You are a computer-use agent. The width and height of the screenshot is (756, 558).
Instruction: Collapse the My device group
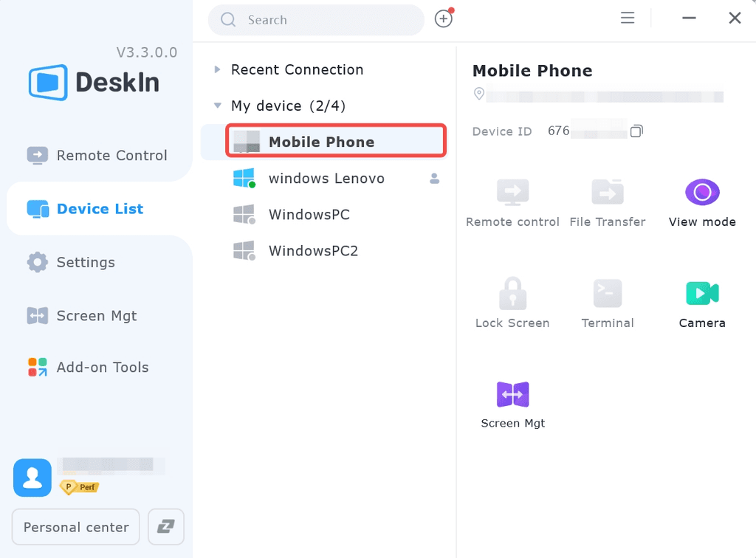[x=216, y=105]
